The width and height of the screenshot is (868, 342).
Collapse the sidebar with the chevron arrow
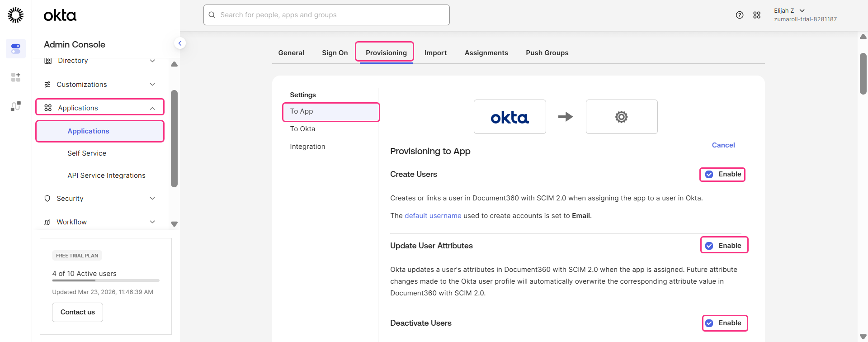[180, 43]
